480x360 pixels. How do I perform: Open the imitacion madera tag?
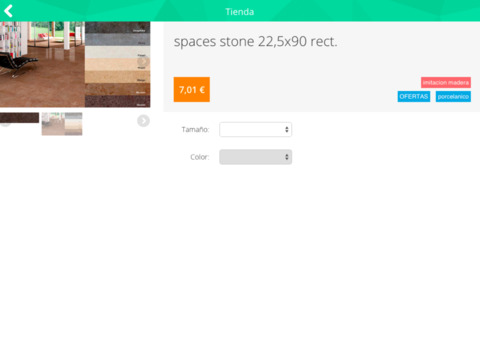[x=446, y=82]
